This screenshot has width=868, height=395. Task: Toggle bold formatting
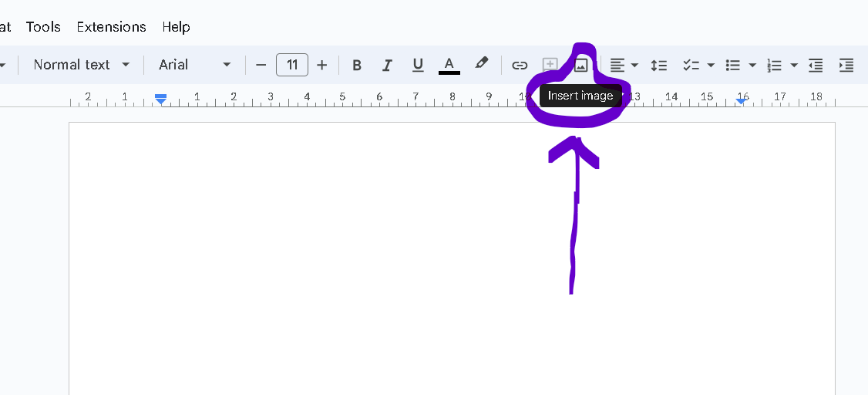tap(357, 66)
